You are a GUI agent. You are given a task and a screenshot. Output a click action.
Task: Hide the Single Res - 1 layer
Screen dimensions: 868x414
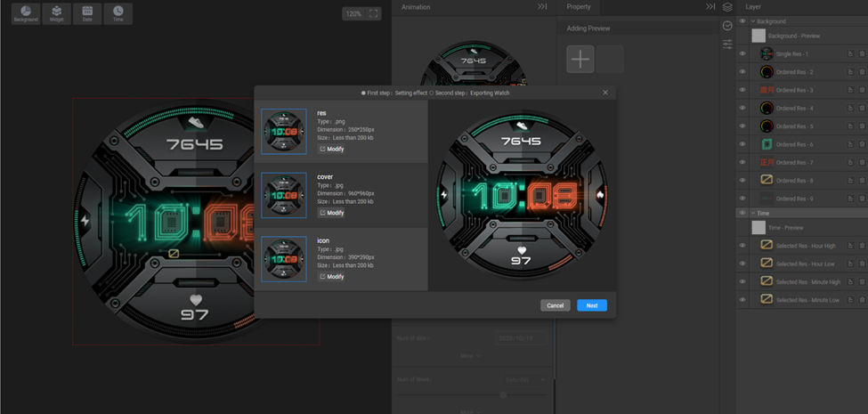click(742, 54)
